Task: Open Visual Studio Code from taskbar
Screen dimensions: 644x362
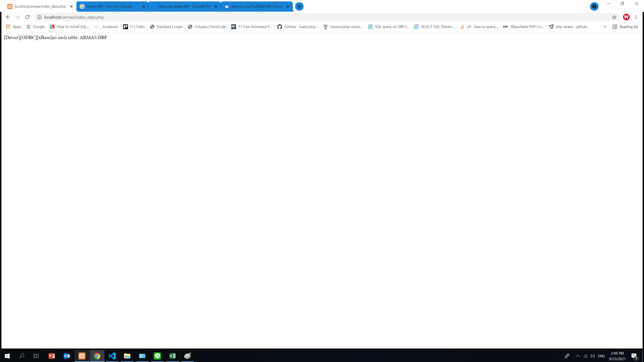Action: coord(112,356)
